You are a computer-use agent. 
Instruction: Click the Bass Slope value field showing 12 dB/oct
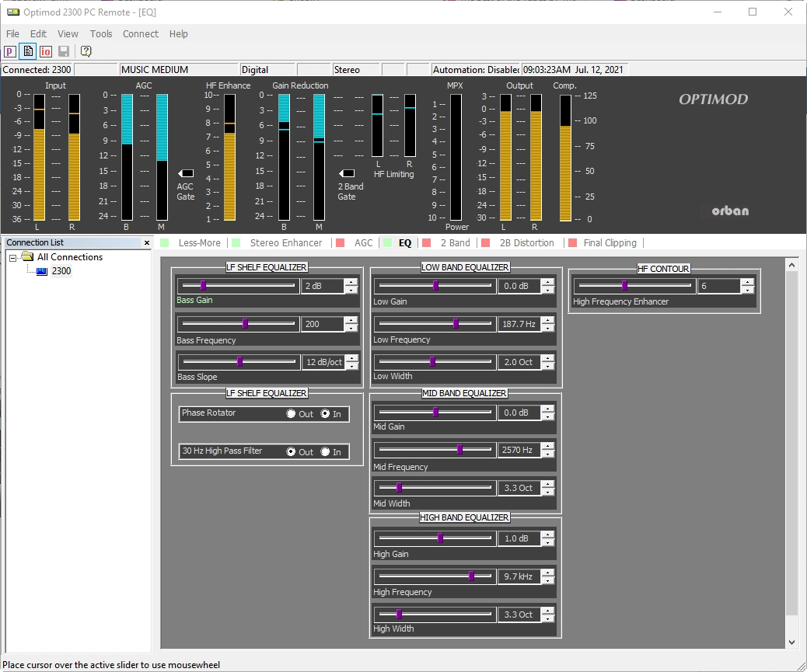click(323, 362)
